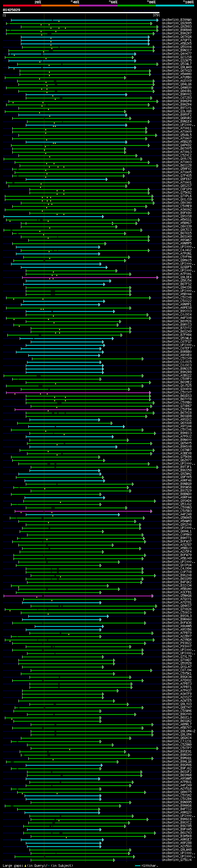Follow the UniRef100_Q2I2S8 link

pos(177,57)
